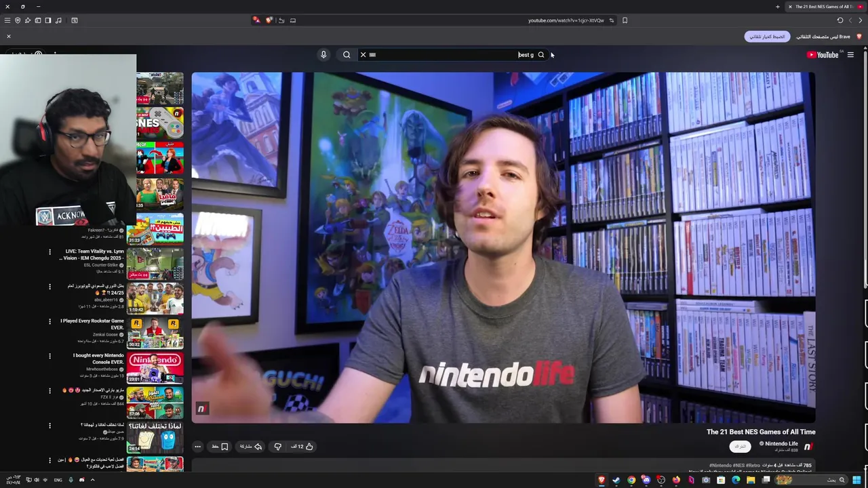Go back using the left arrow button

click(850, 20)
